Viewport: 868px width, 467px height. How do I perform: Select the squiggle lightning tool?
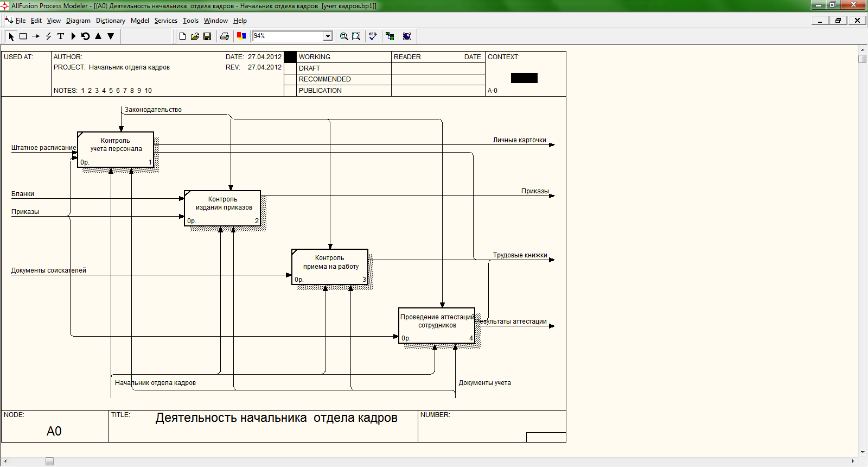point(48,36)
